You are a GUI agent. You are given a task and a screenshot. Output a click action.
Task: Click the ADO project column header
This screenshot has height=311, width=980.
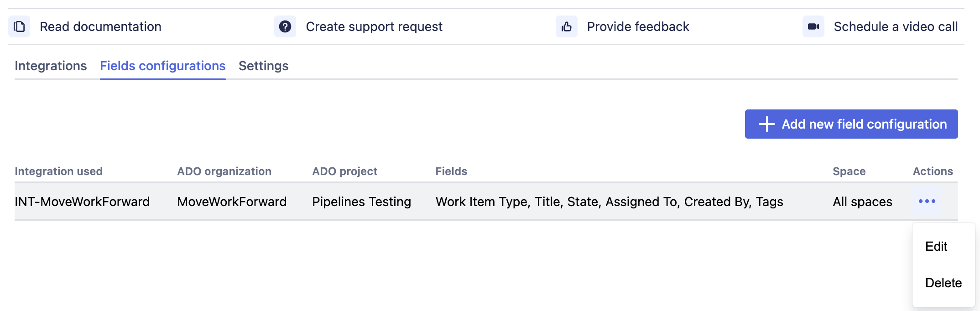pyautogui.click(x=344, y=171)
